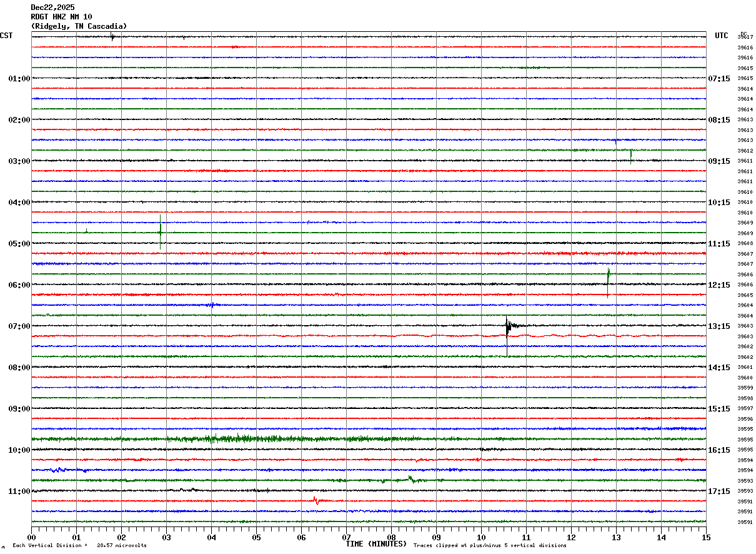756x554 pixels.
Task: Click the tall green spike near minute 3
Action: pyautogui.click(x=161, y=231)
